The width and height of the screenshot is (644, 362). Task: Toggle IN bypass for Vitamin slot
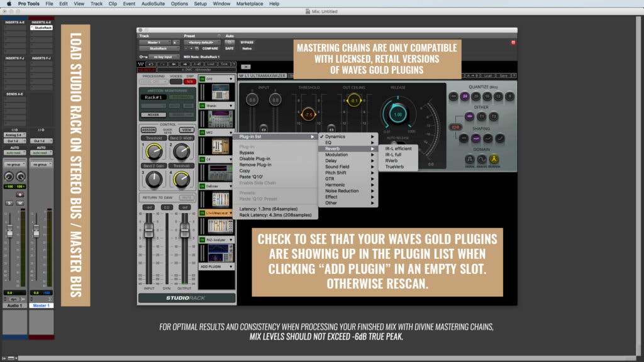202,106
